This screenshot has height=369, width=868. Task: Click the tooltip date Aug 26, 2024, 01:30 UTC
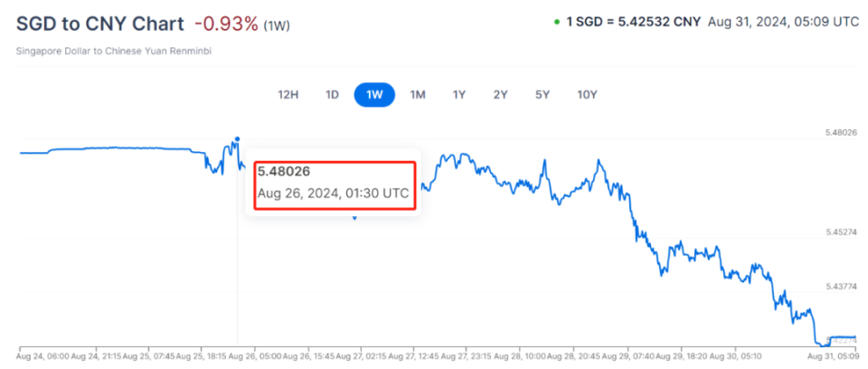[x=333, y=193]
